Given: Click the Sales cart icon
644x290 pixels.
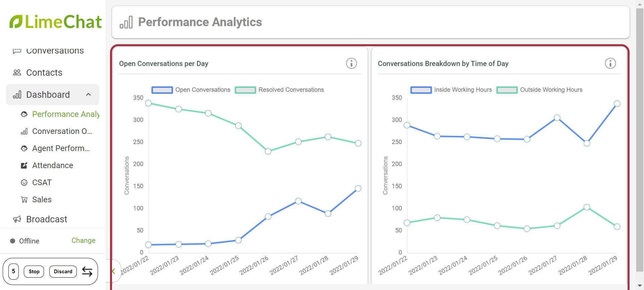Looking at the screenshot, I should coord(24,200).
